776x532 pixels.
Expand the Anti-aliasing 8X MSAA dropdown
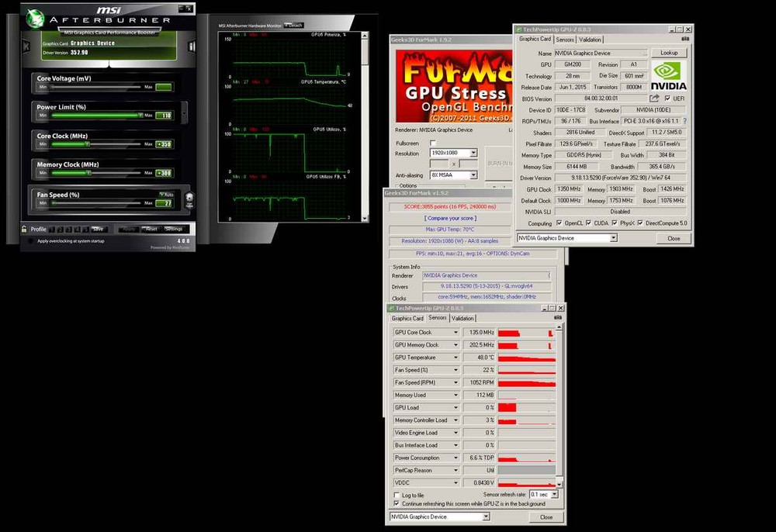[473, 175]
